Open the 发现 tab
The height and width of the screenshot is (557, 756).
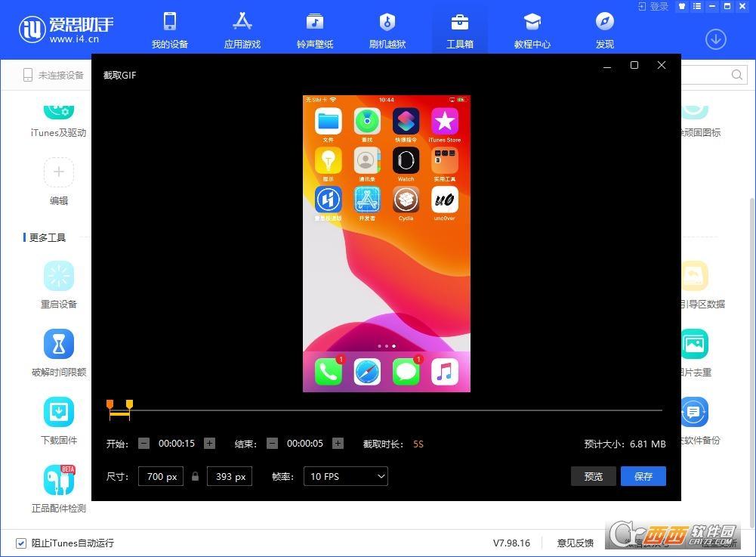pyautogui.click(x=605, y=30)
